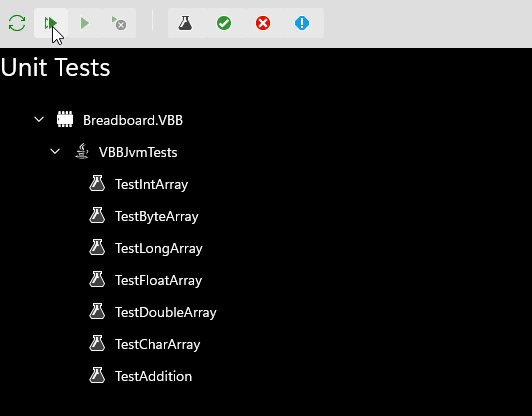This screenshot has width=532, height=416.
Task: Toggle the red X failed tests filter
Action: (x=263, y=23)
